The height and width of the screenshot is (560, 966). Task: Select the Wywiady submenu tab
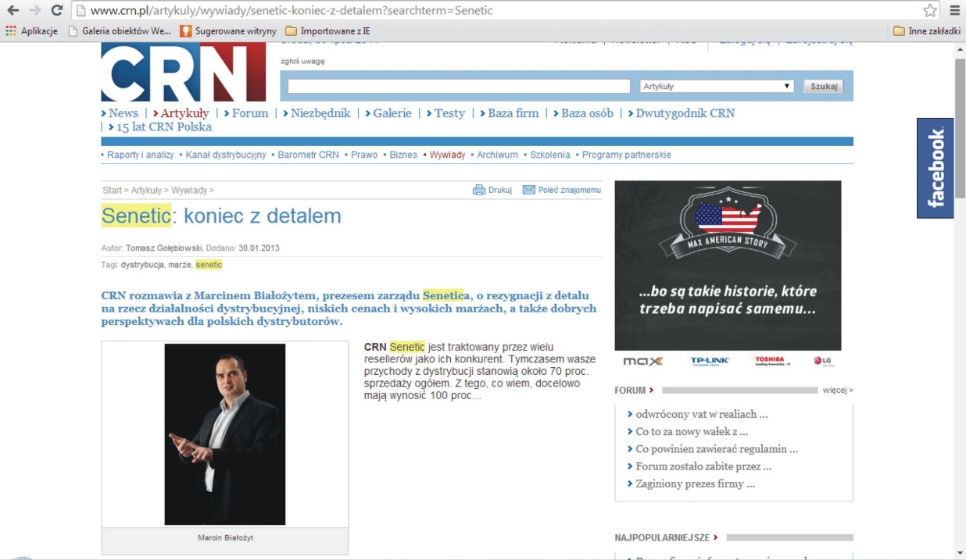point(447,155)
